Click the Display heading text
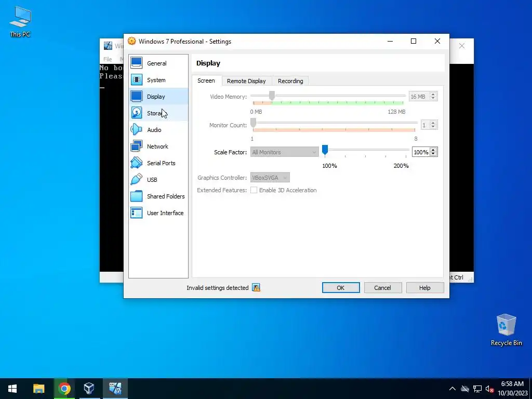The image size is (532, 399). pos(208,63)
